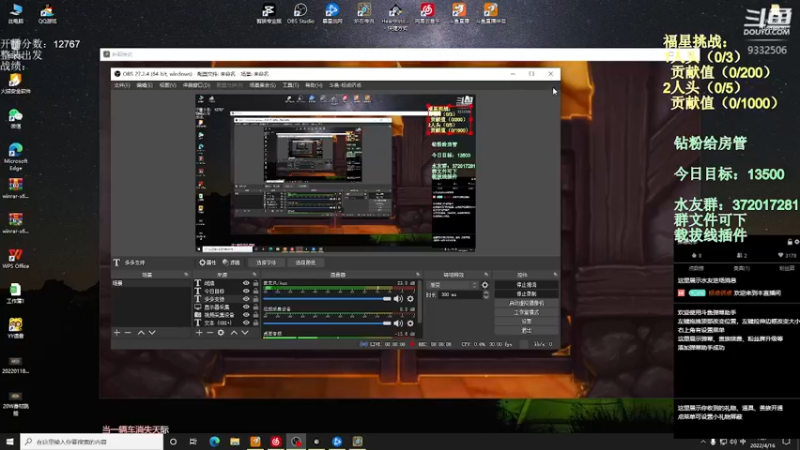Open the red NetEase music desktop shortcut
This screenshot has height=450, width=800.
pos(427,14)
